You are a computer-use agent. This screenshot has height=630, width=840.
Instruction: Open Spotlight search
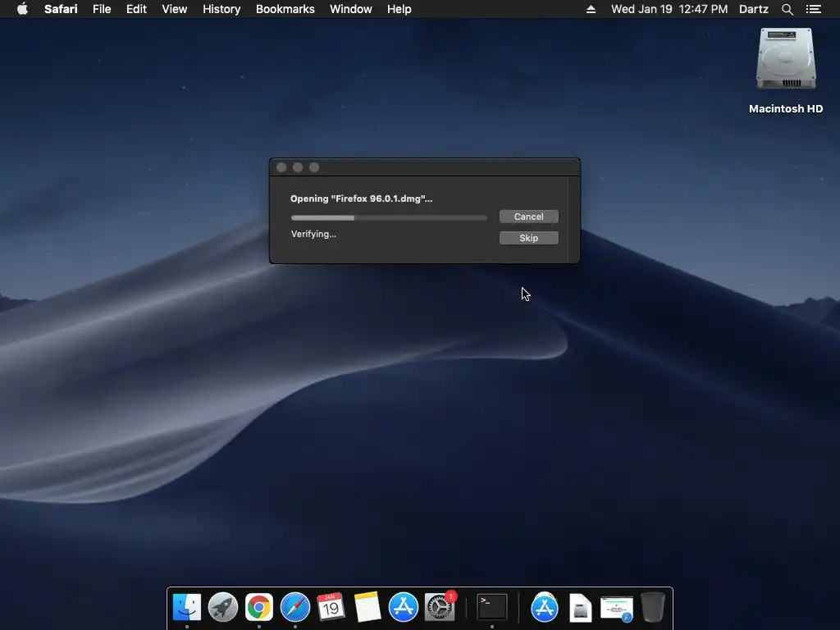point(787,9)
